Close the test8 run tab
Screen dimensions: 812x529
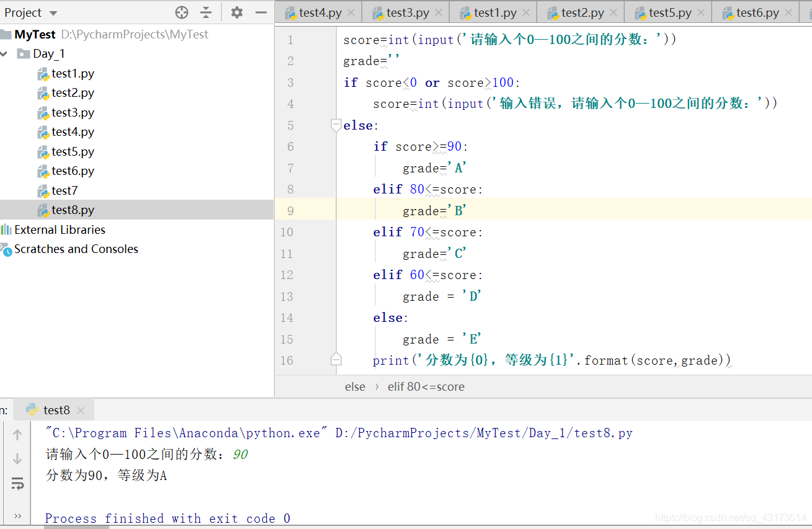[81, 411]
